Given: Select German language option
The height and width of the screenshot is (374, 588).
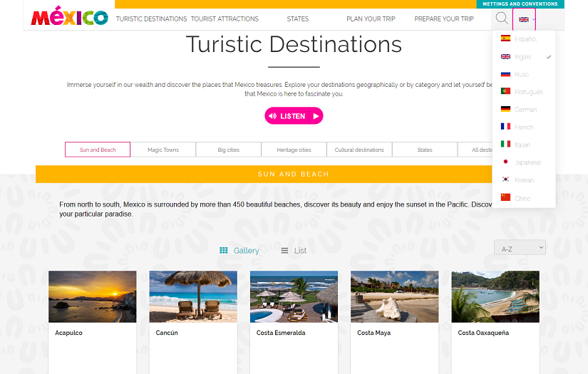Looking at the screenshot, I should (x=524, y=110).
